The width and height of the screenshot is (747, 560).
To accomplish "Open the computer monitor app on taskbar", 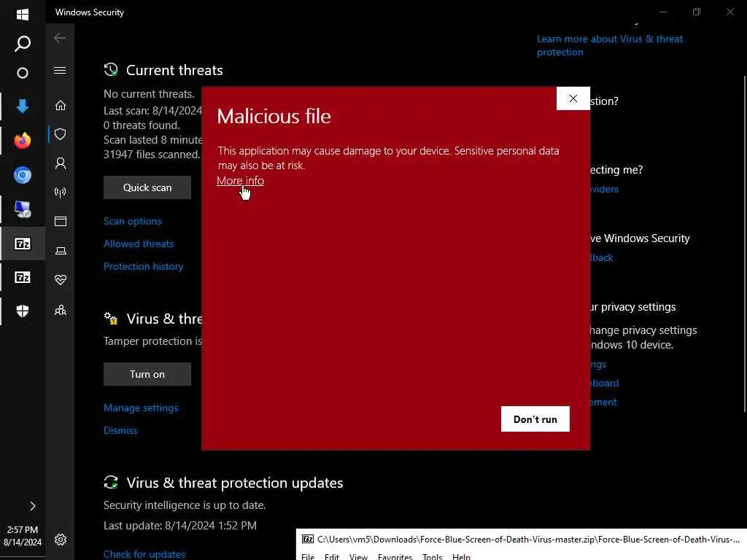I will pos(23,209).
